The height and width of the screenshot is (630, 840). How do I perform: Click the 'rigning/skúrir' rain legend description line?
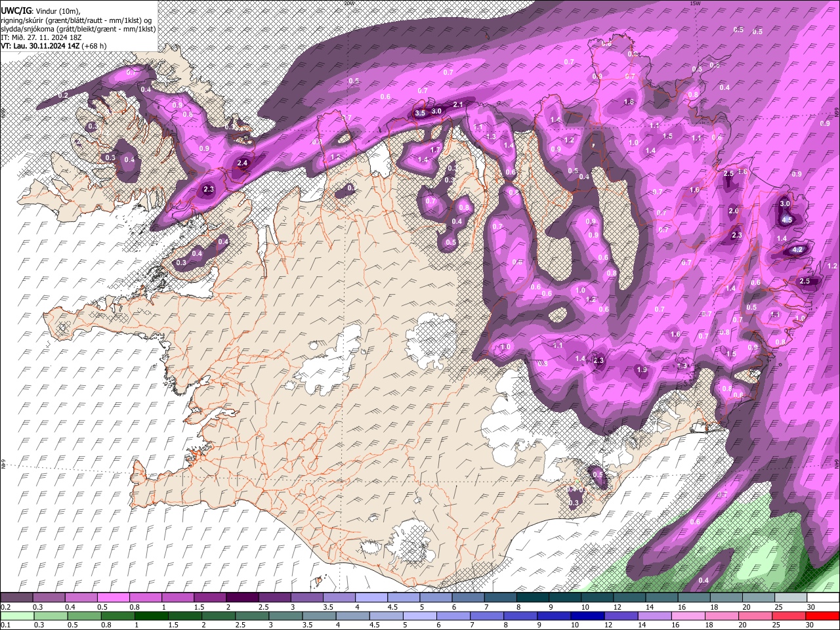(76, 20)
